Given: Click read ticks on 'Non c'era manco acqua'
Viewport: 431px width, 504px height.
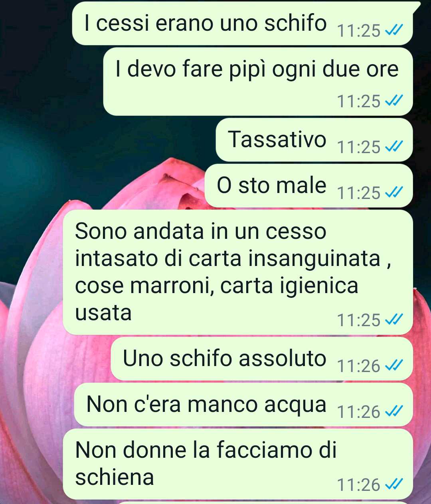Looking at the screenshot, I should click(393, 411).
